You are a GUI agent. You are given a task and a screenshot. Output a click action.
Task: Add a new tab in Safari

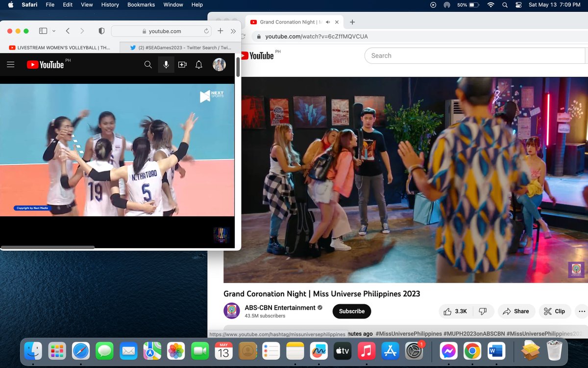(220, 31)
